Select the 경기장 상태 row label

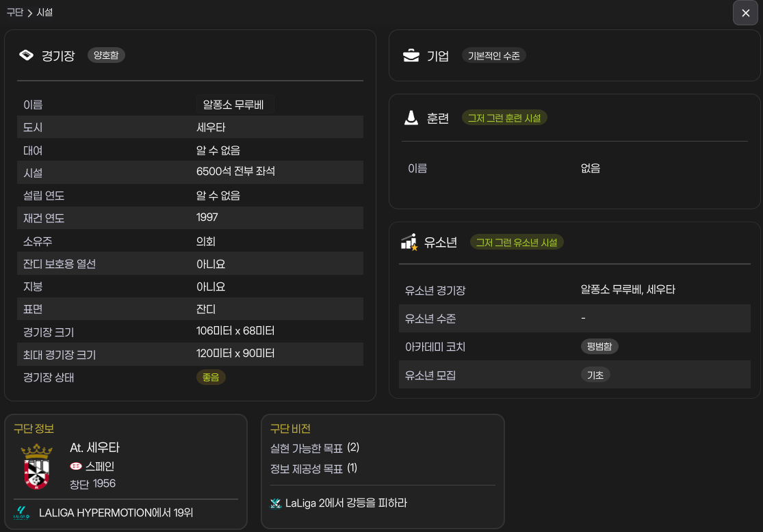49,377
